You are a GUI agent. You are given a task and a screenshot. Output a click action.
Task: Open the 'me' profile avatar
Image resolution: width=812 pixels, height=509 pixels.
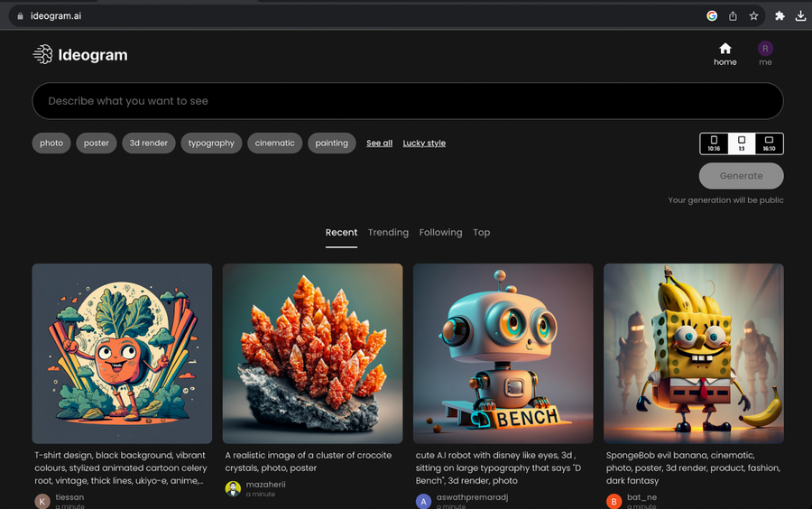tap(765, 49)
